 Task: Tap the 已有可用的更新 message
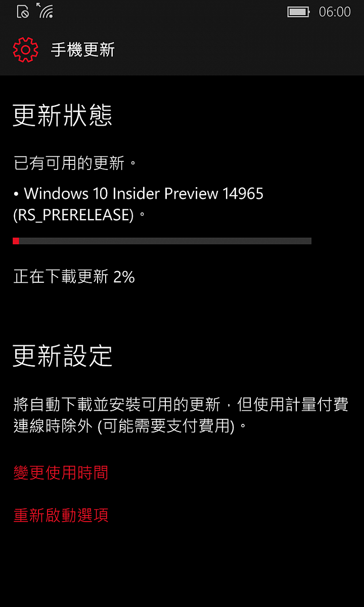point(75,163)
